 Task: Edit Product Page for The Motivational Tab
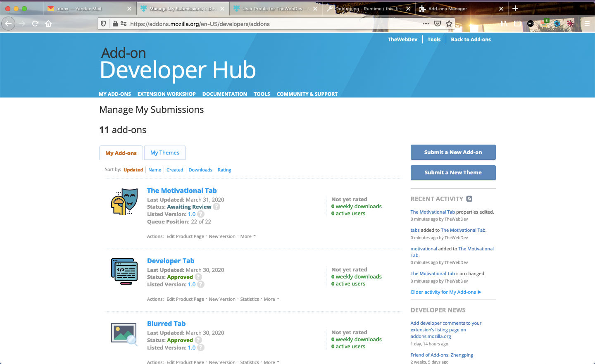185,236
